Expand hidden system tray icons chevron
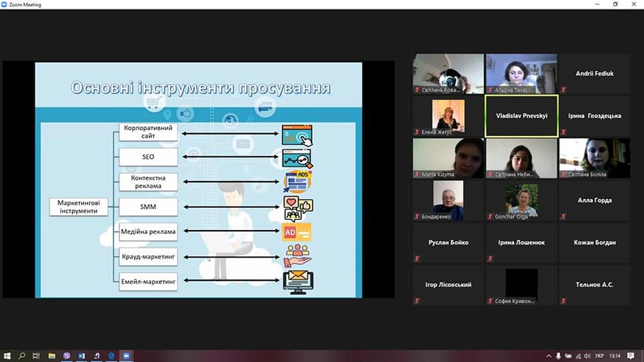644x362 pixels. pos(549,356)
